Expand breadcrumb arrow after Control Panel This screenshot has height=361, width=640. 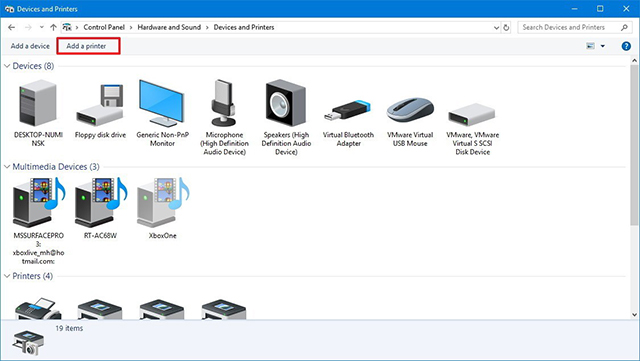click(x=131, y=27)
